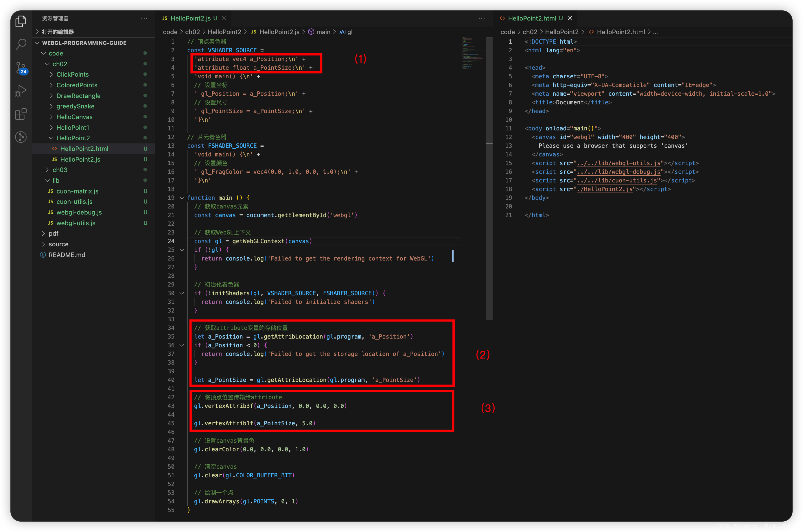
Task: Select the HelloPoint2.js editor tab
Action: 190,18
